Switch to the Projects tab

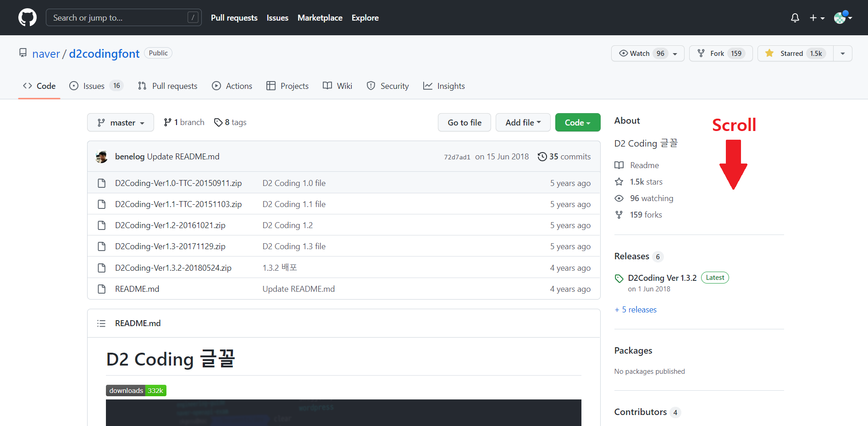(287, 86)
